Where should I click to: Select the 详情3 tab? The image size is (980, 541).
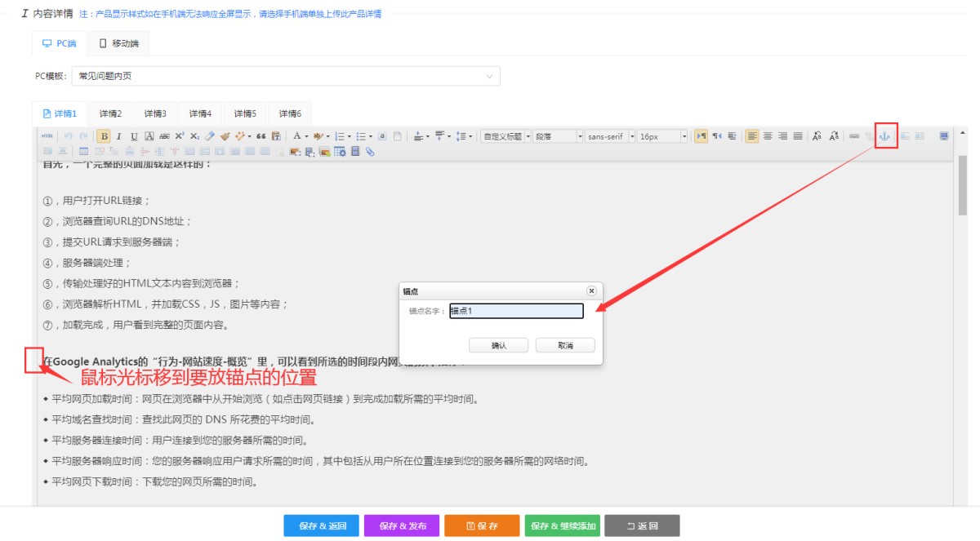pyautogui.click(x=155, y=114)
